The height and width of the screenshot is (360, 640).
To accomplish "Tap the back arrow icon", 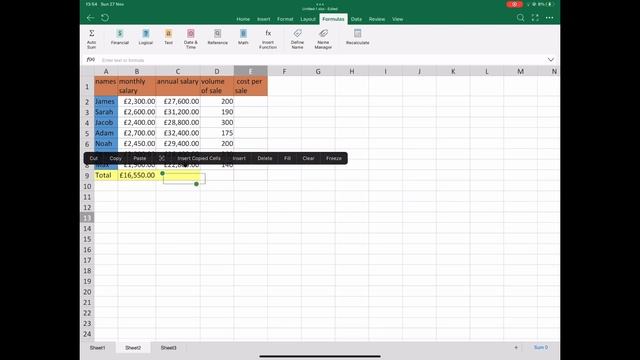I will 91,18.
